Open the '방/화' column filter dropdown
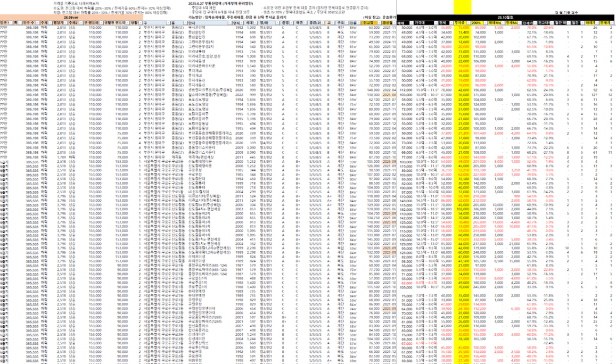616x364 pixels. (x=277, y=23)
